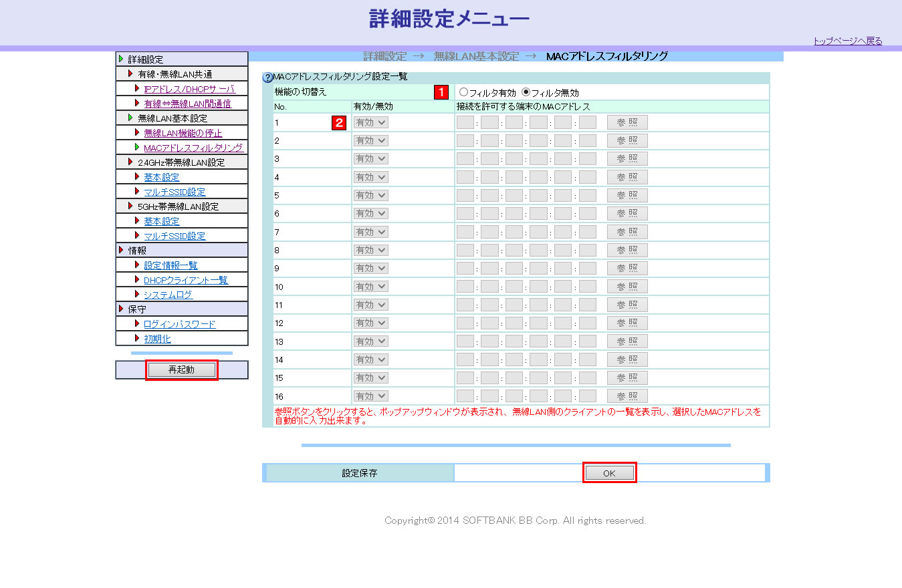902x588 pixels.
Task: Open the 有効/無効 dropdown for row 1
Action: click(371, 122)
